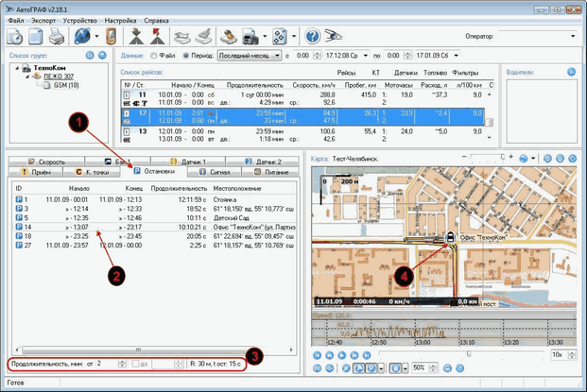587x392 pixels.
Task: Click the printer icon in the toolbar
Action: [x=57, y=36]
